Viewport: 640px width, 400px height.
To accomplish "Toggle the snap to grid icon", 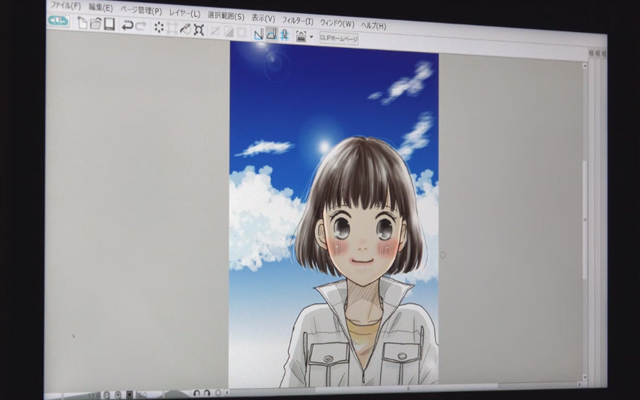I will click(283, 36).
